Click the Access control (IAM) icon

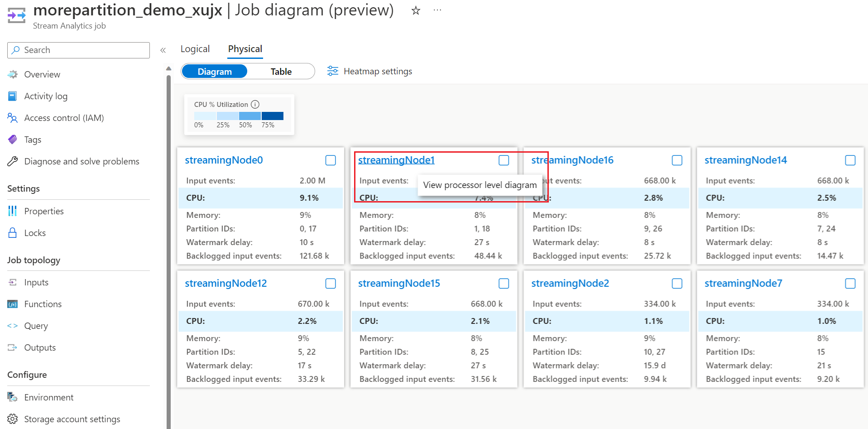coord(13,118)
